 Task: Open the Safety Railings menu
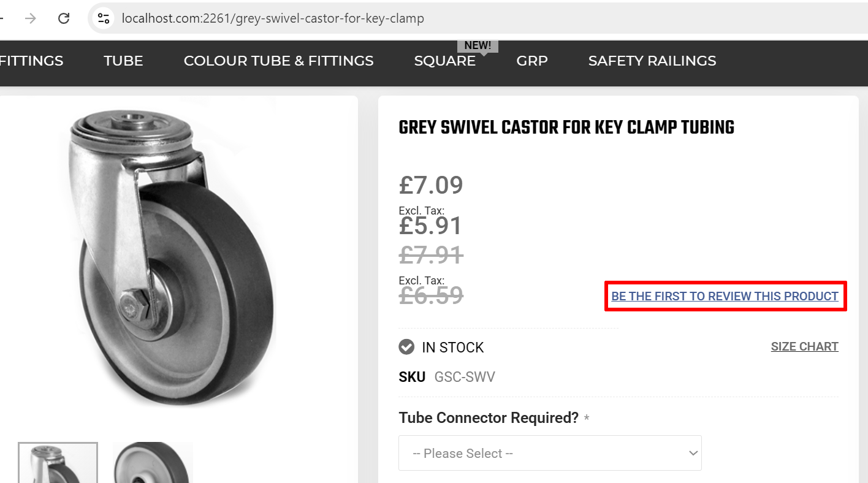click(x=652, y=61)
